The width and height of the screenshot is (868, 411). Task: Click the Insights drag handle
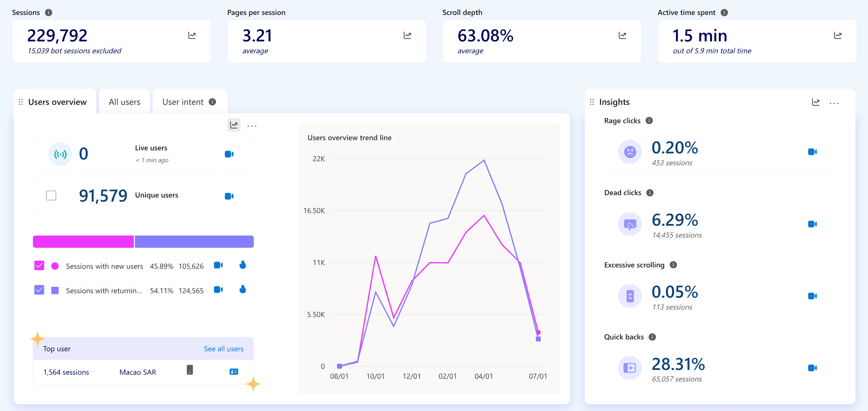pos(592,102)
